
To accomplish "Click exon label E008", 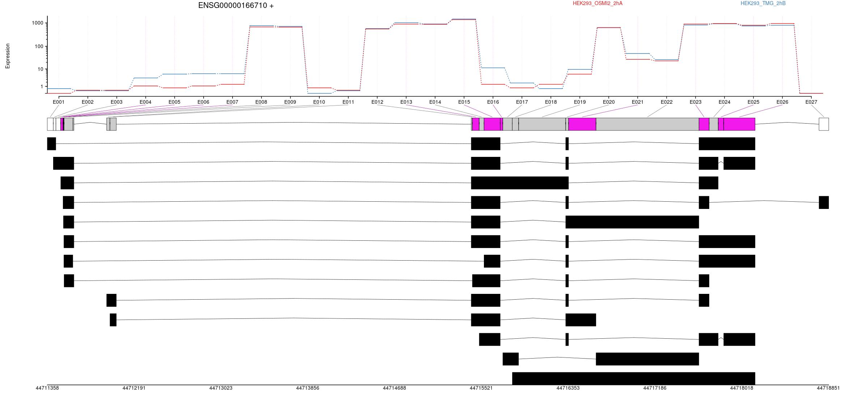I will click(261, 102).
